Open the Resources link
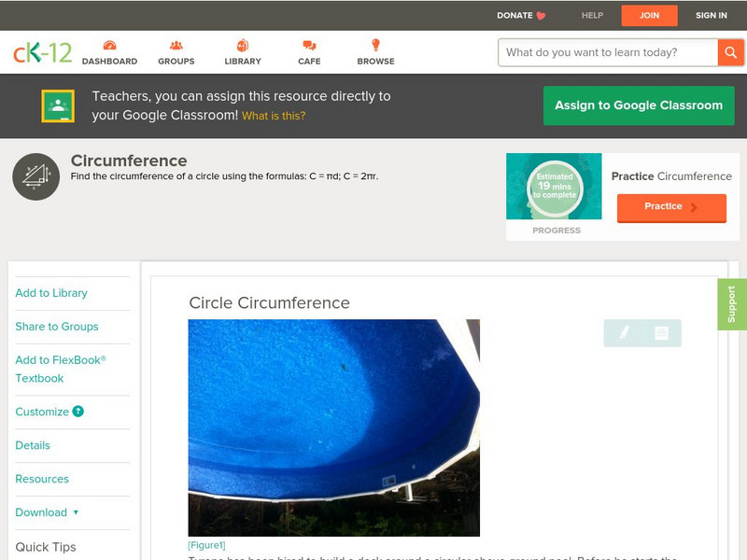Screen dimensions: 747x560 click(42, 479)
